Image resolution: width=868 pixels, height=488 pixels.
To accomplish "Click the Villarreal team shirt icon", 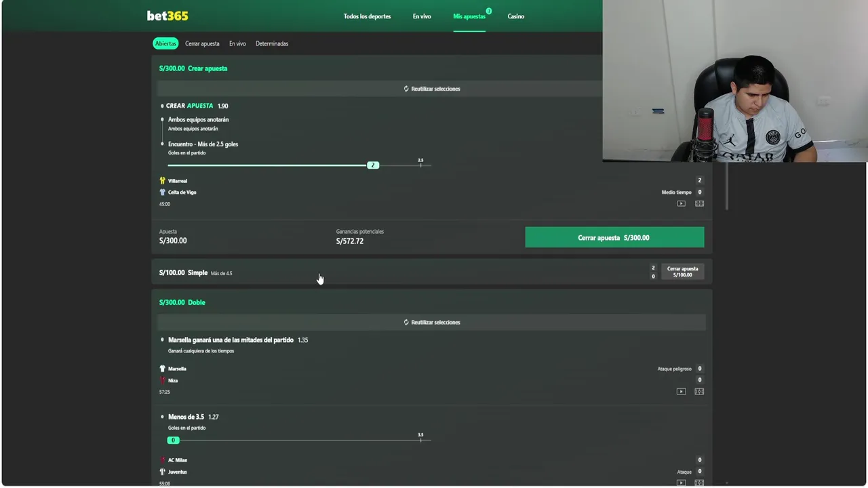I will tap(162, 181).
